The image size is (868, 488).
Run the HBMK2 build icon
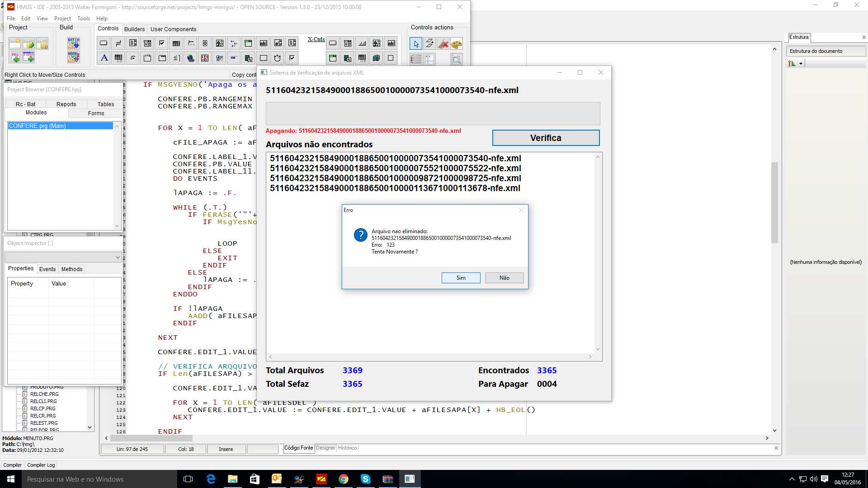[74, 57]
